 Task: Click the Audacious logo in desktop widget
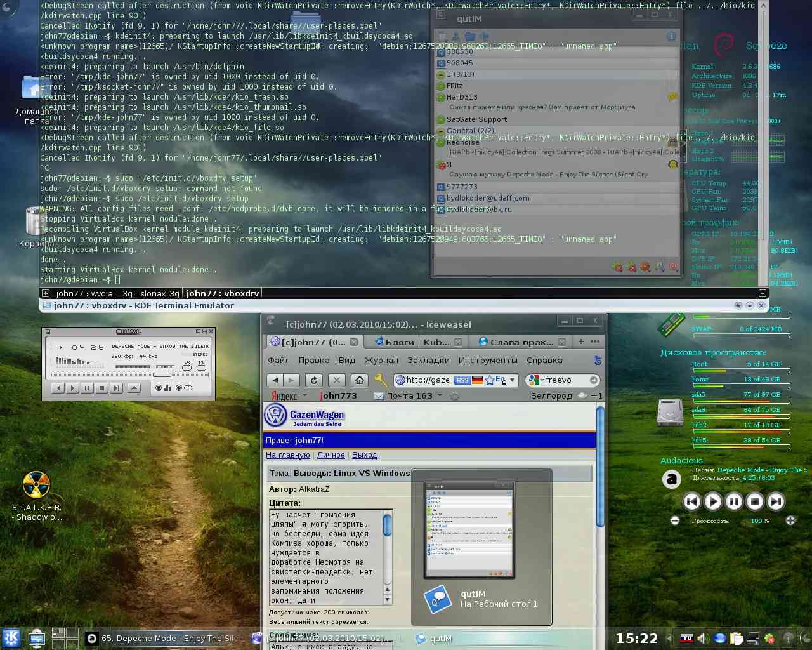pyautogui.click(x=671, y=479)
